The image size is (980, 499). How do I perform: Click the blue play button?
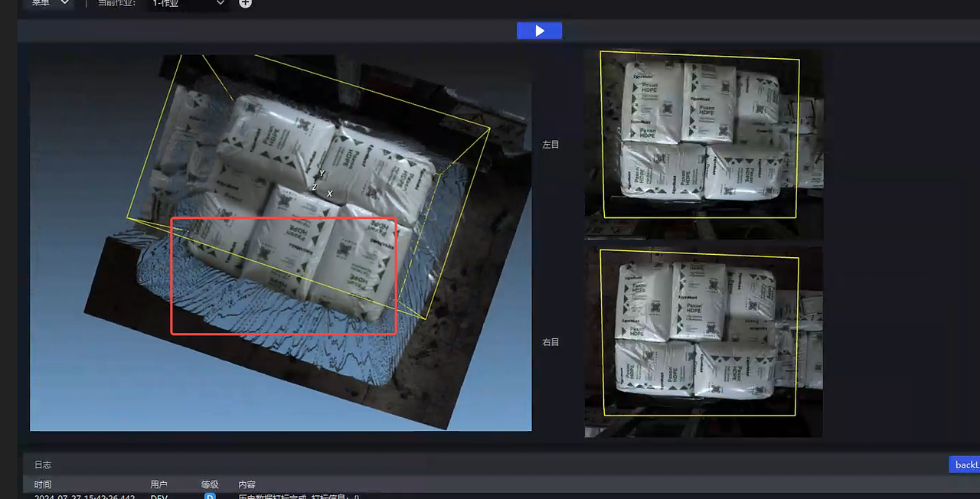pyautogui.click(x=539, y=31)
